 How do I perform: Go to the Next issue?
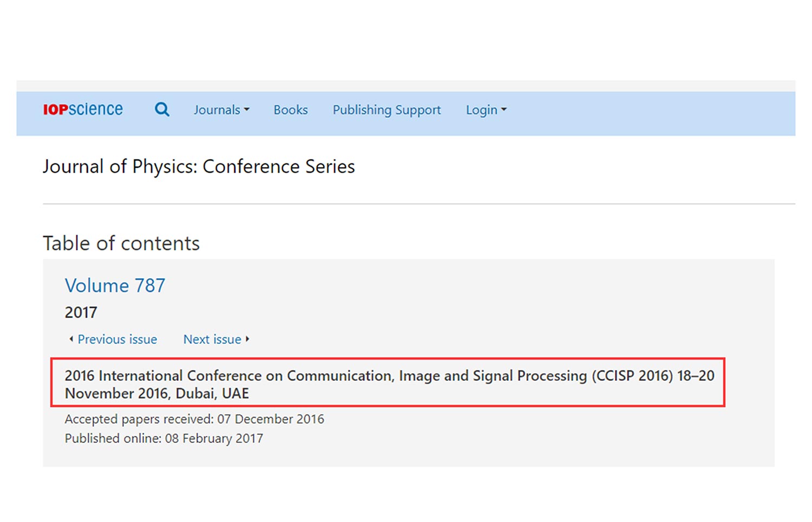point(212,339)
